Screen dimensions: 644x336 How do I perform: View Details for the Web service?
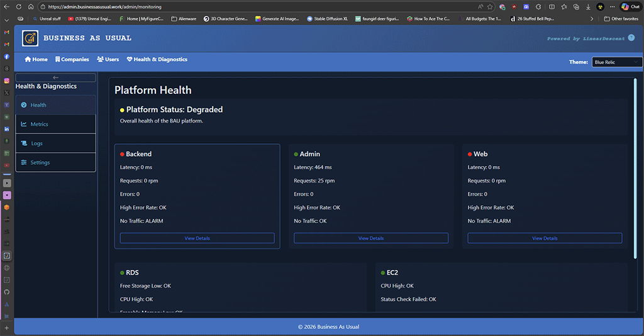[x=545, y=238]
